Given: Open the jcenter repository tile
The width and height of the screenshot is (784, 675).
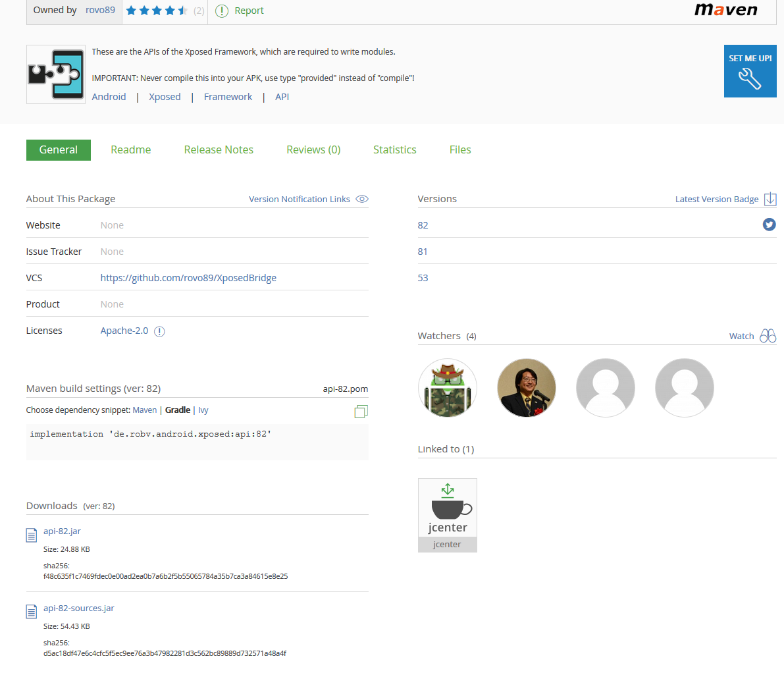Looking at the screenshot, I should pos(448,515).
